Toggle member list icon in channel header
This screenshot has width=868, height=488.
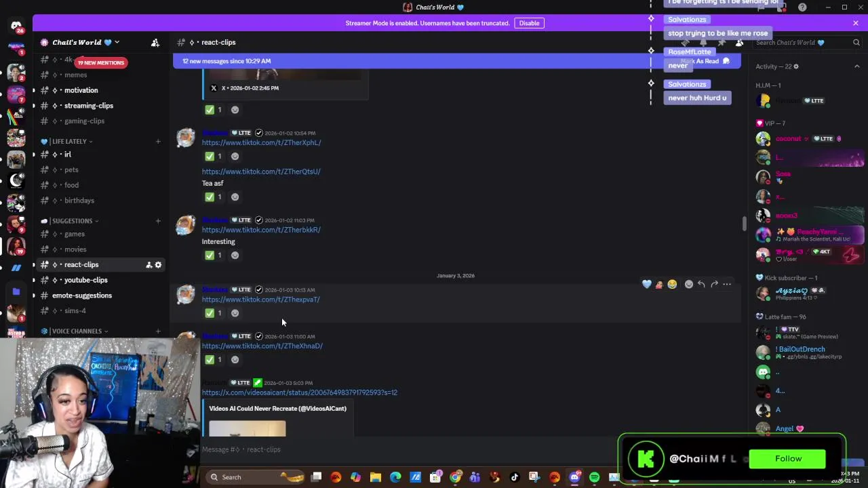click(739, 43)
